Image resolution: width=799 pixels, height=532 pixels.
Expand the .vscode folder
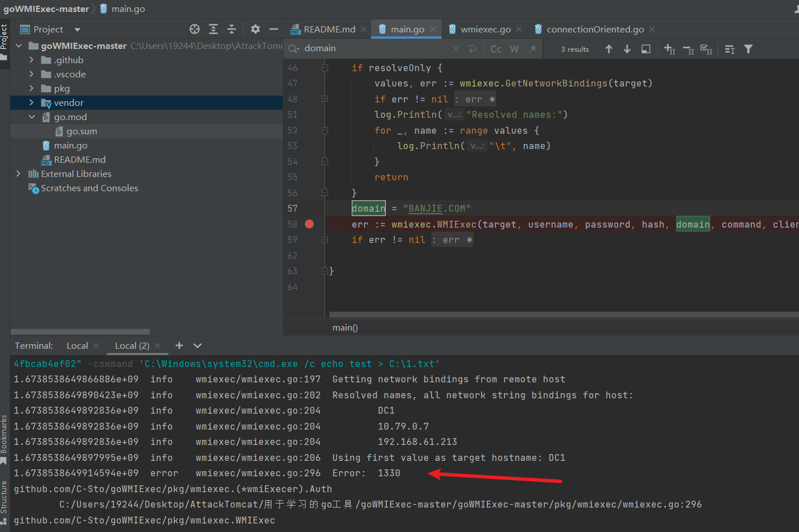coord(31,74)
